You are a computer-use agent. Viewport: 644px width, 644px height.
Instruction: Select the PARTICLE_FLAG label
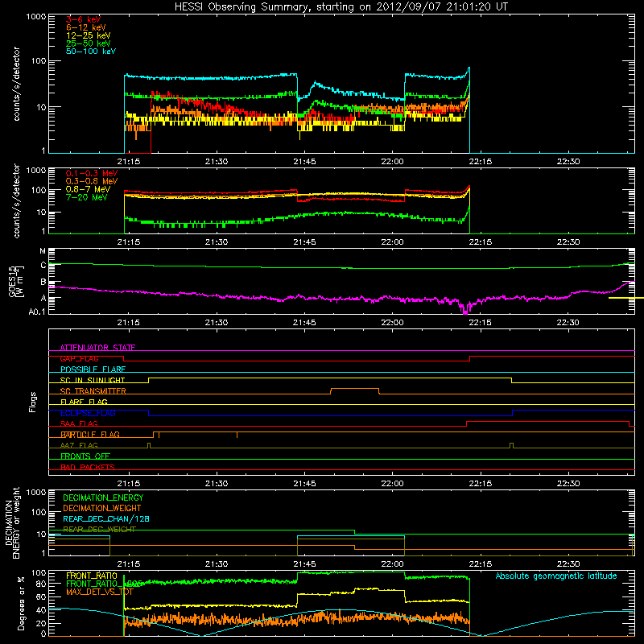coord(90,435)
